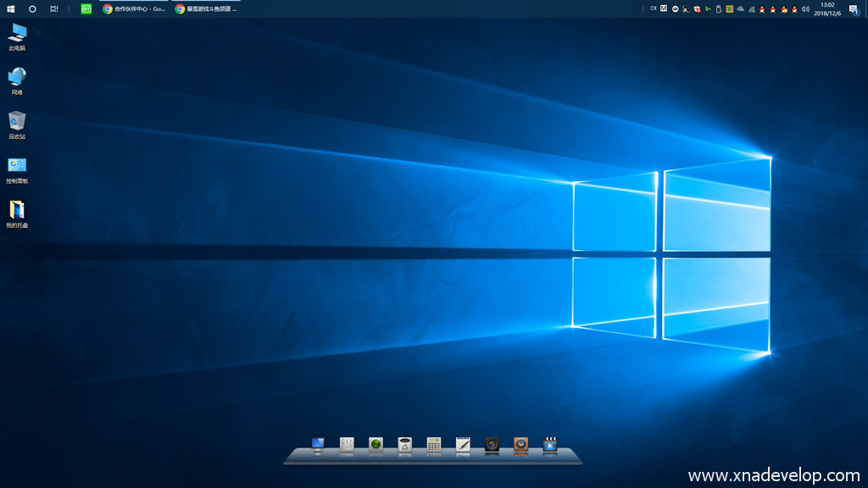Launch the video player dock icon
Screen dimensions: 868x488
[x=549, y=445]
